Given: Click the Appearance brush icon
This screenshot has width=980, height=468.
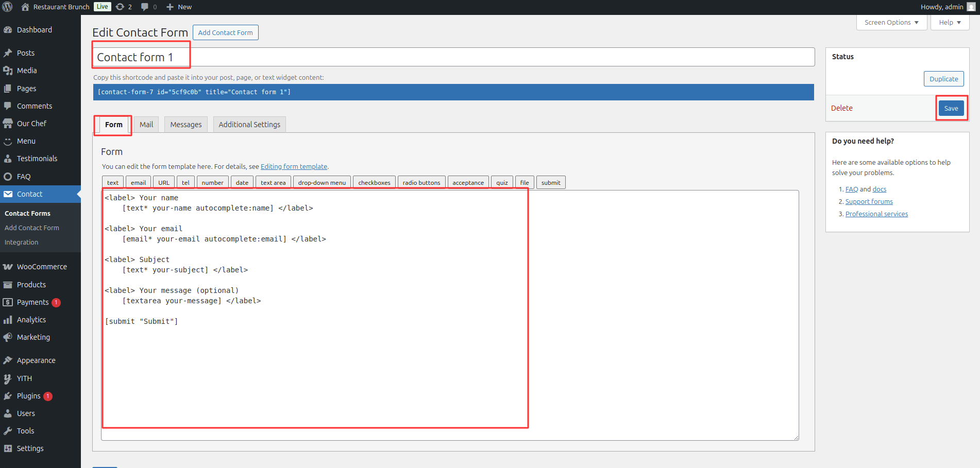Looking at the screenshot, I should point(8,360).
